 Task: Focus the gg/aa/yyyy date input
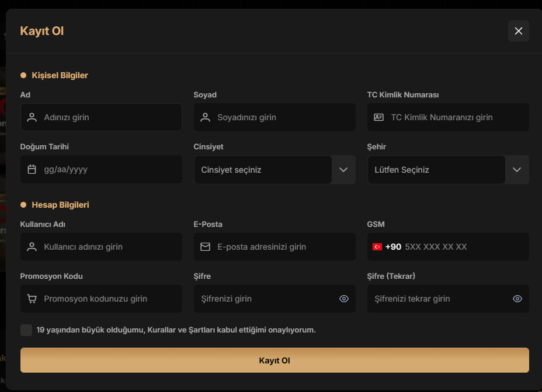101,169
